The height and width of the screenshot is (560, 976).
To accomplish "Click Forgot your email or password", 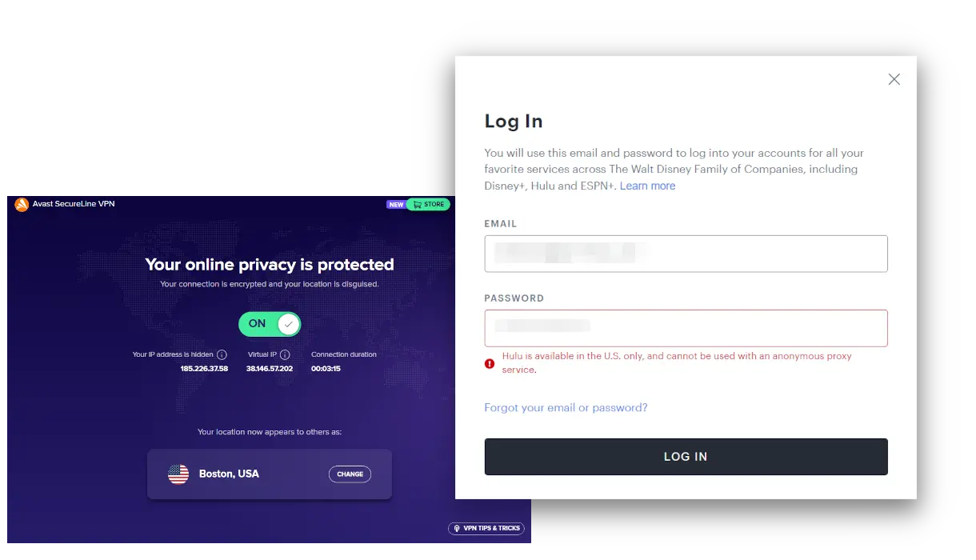I will (x=566, y=408).
